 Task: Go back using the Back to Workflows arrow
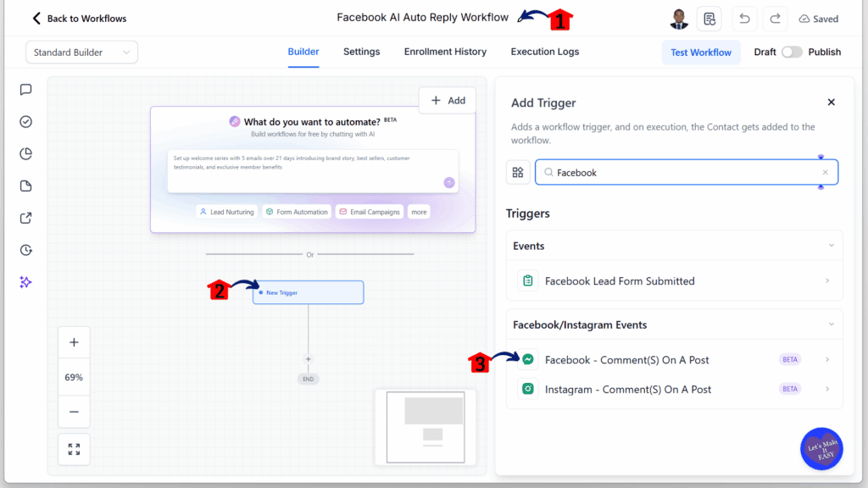click(x=36, y=19)
